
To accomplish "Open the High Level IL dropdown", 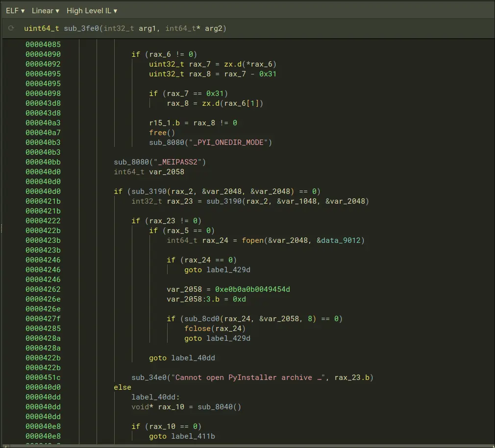I will [92, 10].
